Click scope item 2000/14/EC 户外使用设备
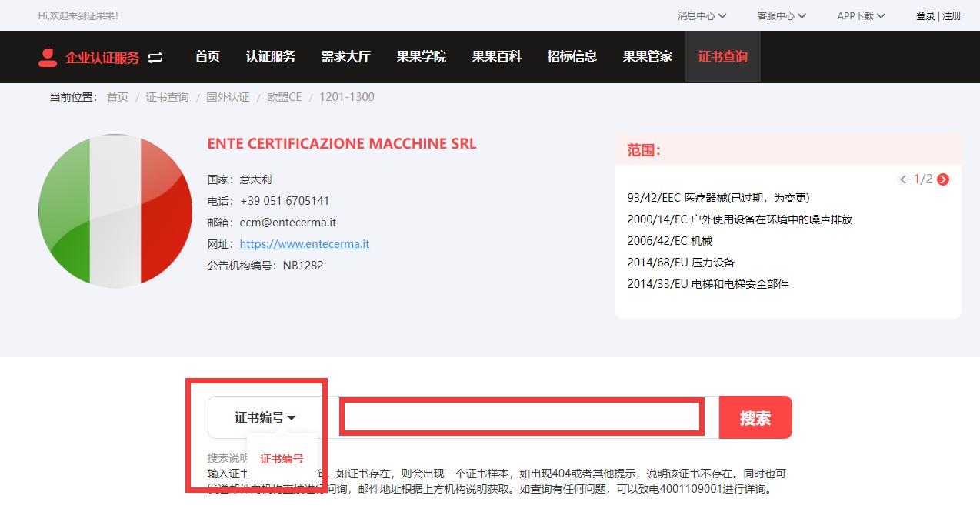This screenshot has width=980, height=512. point(740,219)
